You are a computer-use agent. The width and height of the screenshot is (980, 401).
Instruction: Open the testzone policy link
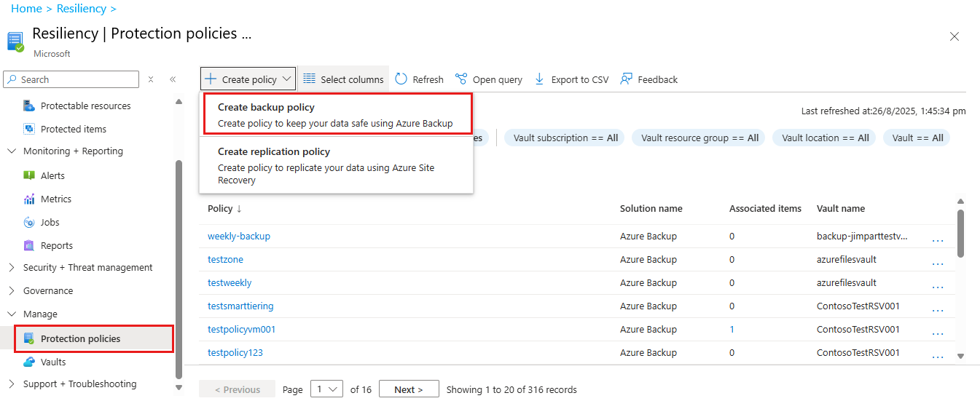pos(225,259)
